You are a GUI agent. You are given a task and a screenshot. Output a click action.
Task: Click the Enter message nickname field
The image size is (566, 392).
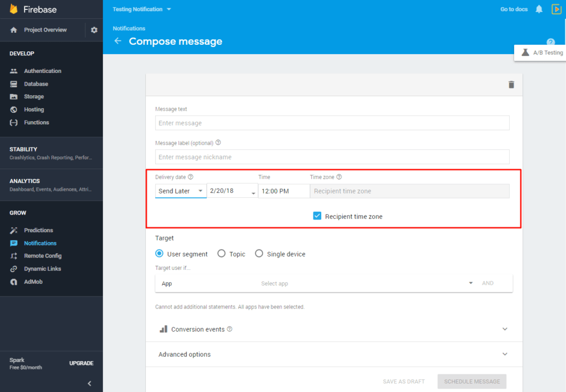click(x=332, y=157)
